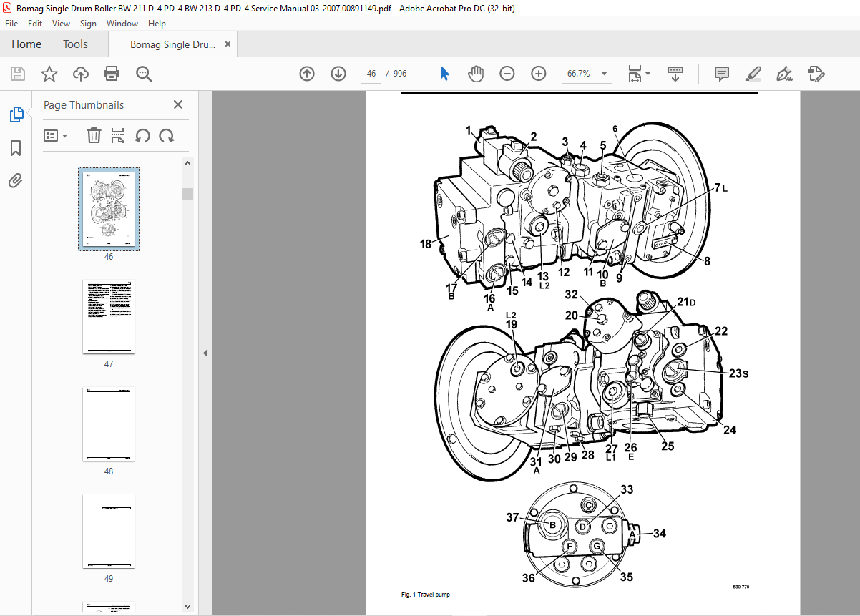Click the thumbnails scrollbar down arrow
The width and height of the screenshot is (860, 616).
[187, 607]
